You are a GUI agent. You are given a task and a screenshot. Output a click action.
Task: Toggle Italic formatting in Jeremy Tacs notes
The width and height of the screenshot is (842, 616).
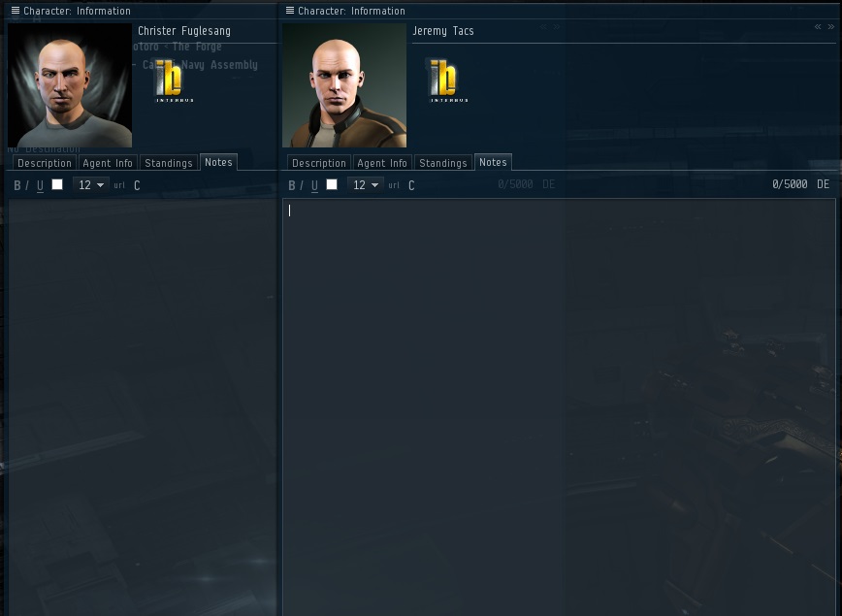click(x=302, y=185)
